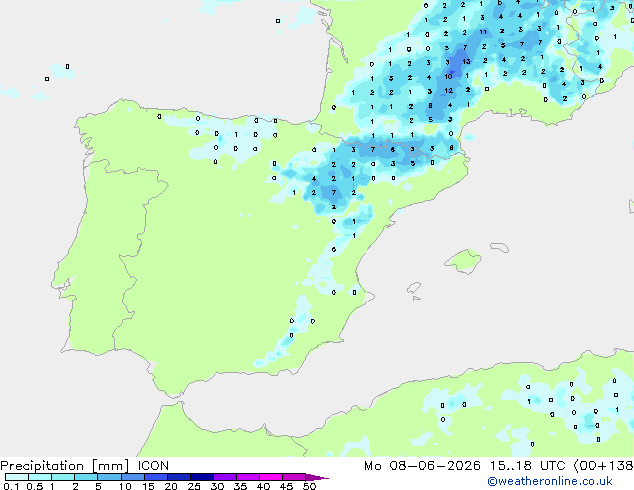Click the "Mo 08-06-2026 15..18 UTC" timestamp
Screen dimensions: 634x490
pos(465,466)
